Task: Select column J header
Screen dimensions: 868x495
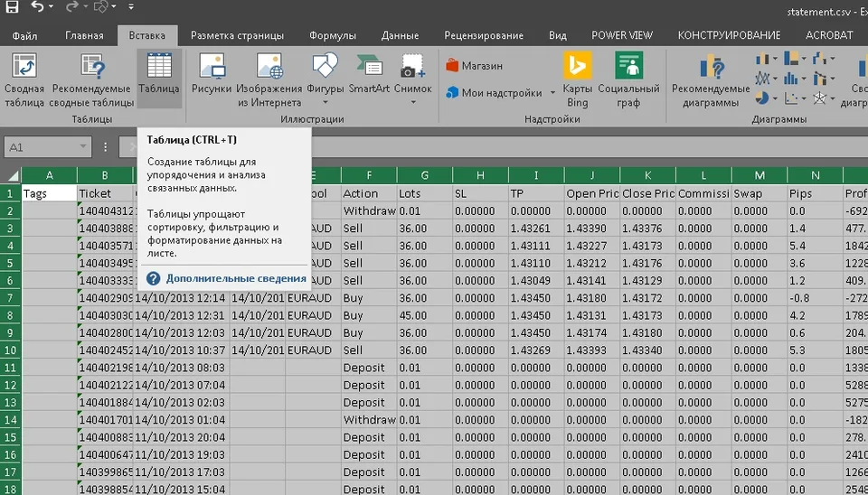Action: click(x=591, y=175)
